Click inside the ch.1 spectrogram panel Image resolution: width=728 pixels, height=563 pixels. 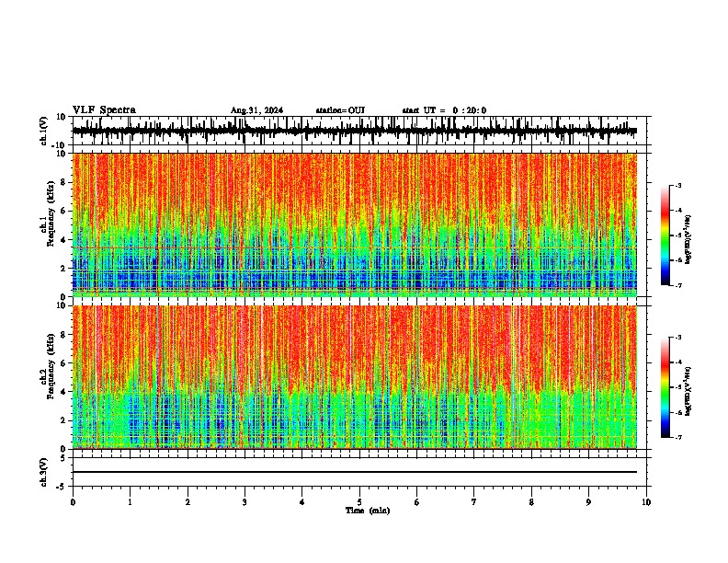click(x=354, y=224)
